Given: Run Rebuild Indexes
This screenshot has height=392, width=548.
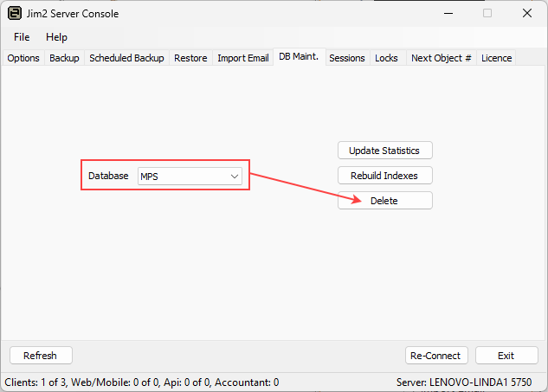Looking at the screenshot, I should (384, 176).
